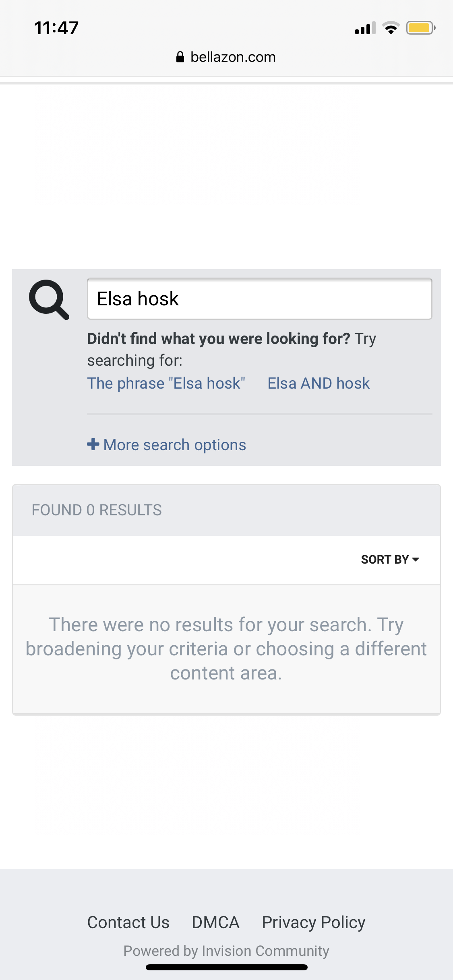Screen dimensions: 453x980
Task: Click the no results message text
Action: (x=226, y=649)
